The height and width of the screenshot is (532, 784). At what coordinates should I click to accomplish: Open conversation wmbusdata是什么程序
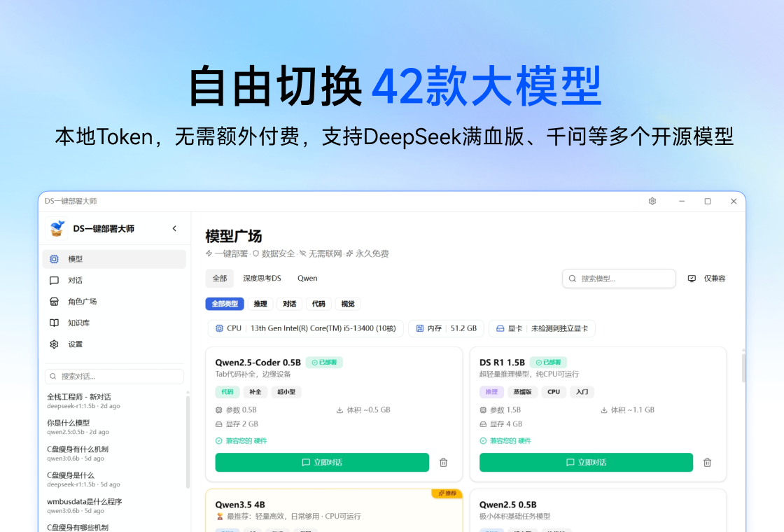pyautogui.click(x=115, y=505)
